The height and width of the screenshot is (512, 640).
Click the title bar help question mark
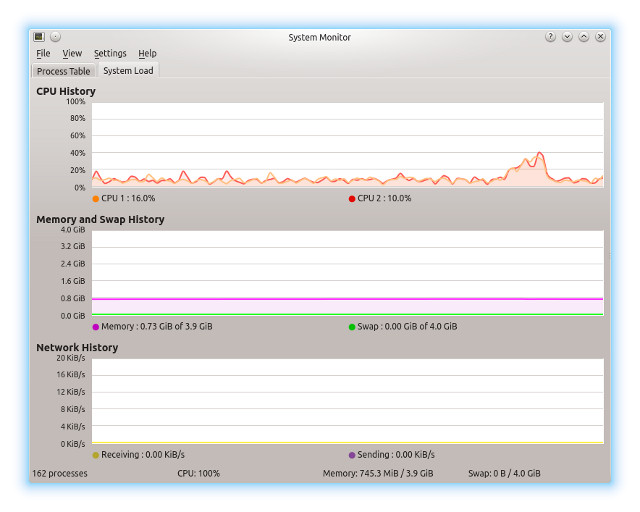550,37
